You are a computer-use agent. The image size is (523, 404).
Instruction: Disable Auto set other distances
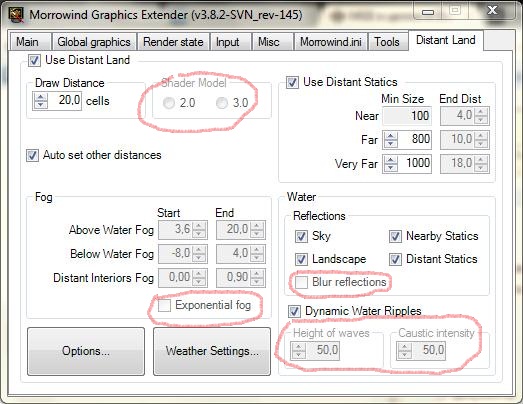click(32, 155)
